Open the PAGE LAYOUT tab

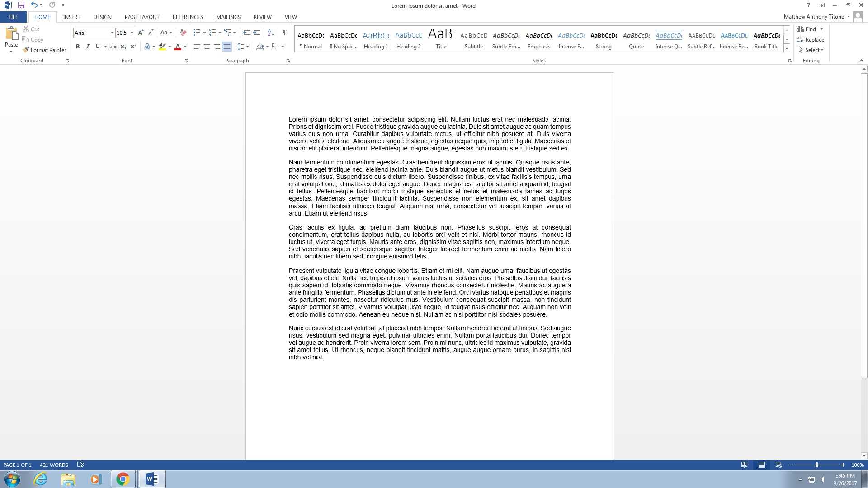click(x=142, y=17)
